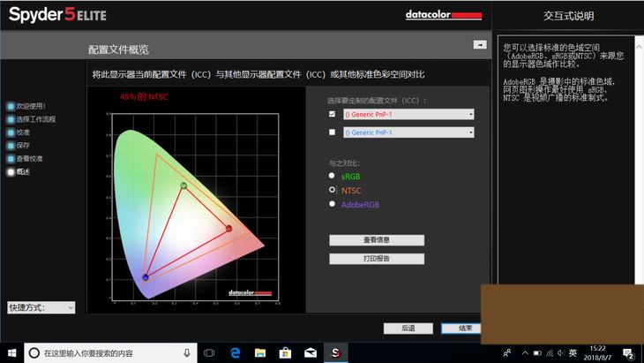Launch Microsoft Edge from the taskbar
The height and width of the screenshot is (363, 644).
point(235,353)
